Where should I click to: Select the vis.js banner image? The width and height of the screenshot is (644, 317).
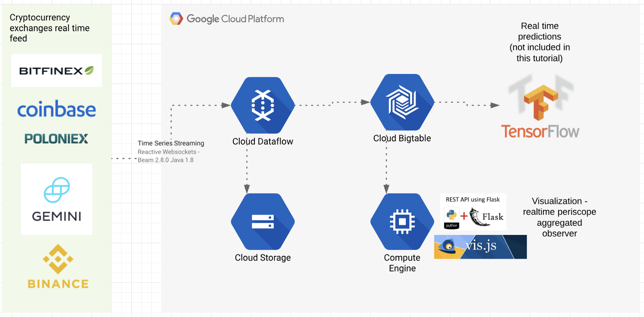pyautogui.click(x=480, y=247)
